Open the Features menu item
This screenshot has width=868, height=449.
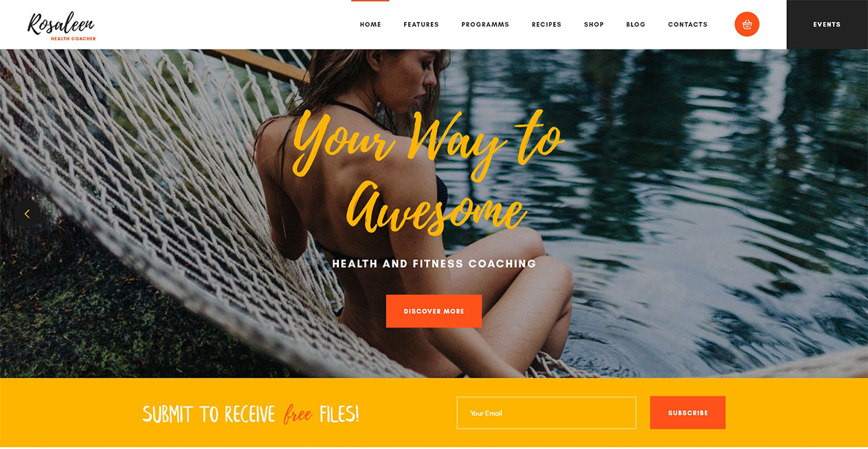pos(421,25)
